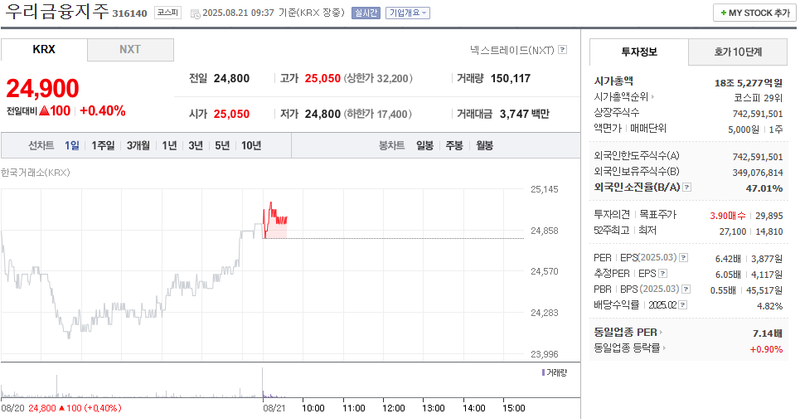The height and width of the screenshot is (419, 800).
Task: Click the MY STOCK 추가 button
Action: point(755,13)
